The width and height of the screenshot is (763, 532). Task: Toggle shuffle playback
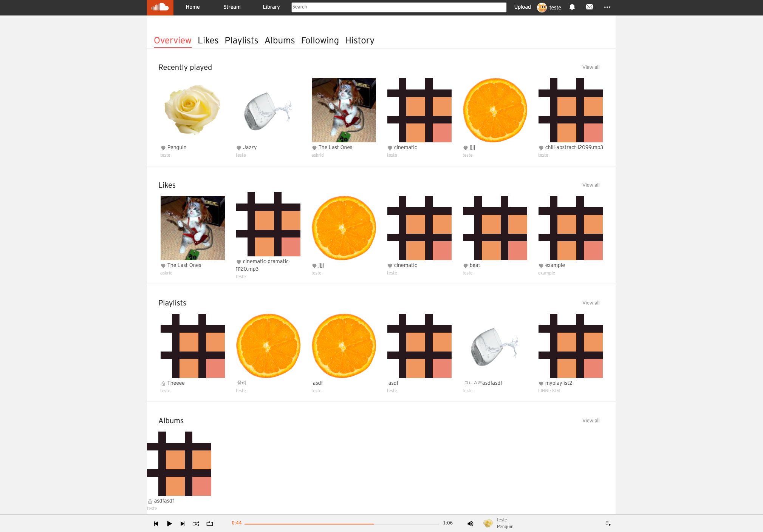(x=196, y=523)
